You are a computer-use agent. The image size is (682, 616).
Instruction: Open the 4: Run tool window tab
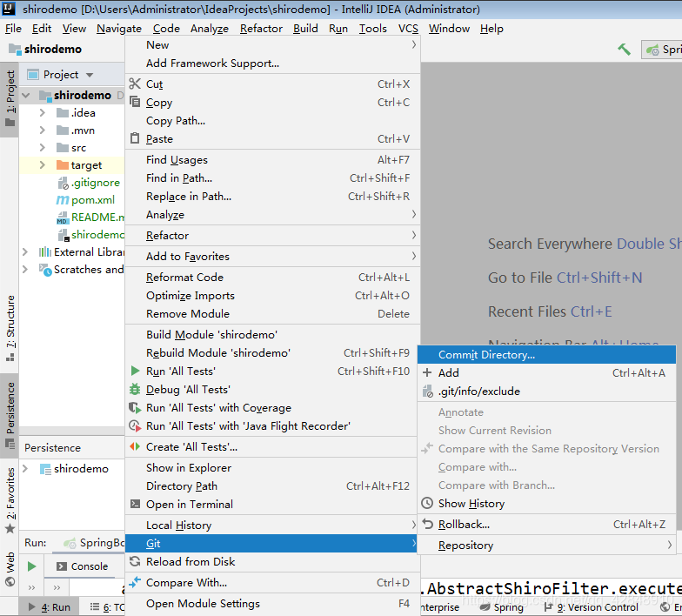click(50, 607)
